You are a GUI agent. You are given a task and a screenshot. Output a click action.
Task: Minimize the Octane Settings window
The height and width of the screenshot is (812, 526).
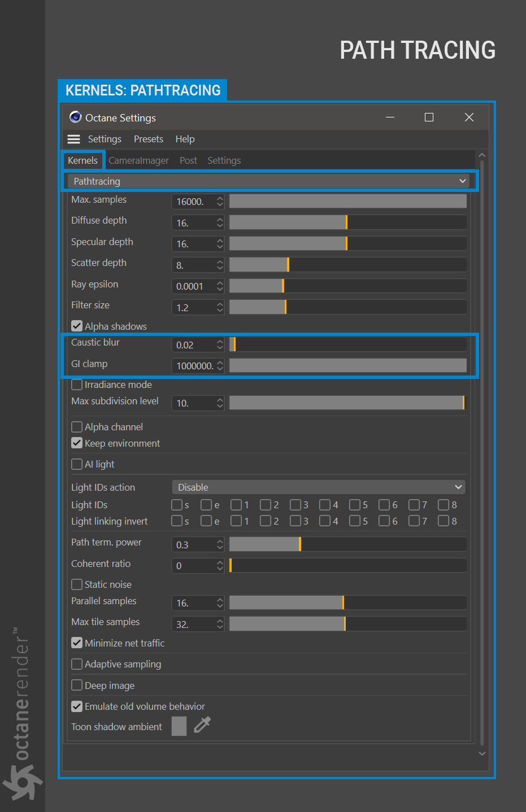(x=390, y=117)
